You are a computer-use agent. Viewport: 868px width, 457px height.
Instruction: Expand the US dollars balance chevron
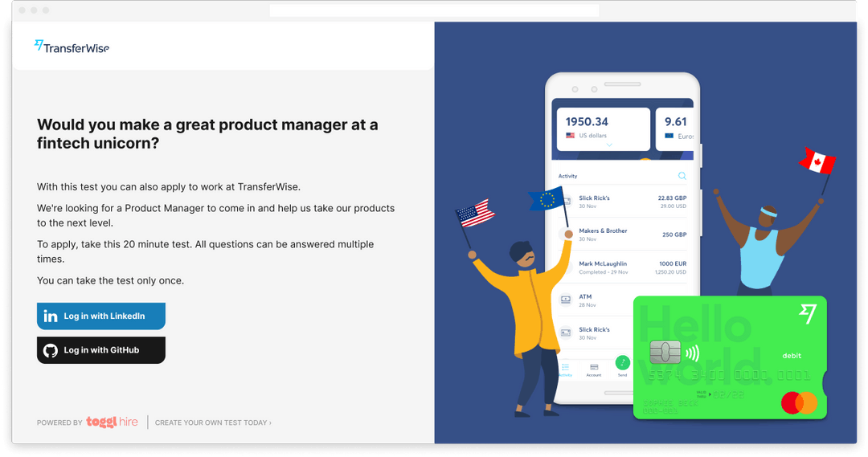pyautogui.click(x=609, y=145)
